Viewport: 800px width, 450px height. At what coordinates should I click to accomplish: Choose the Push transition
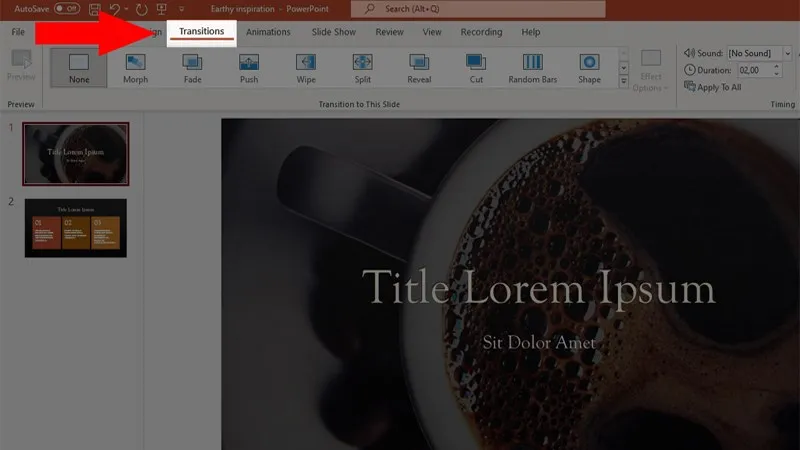[x=249, y=67]
